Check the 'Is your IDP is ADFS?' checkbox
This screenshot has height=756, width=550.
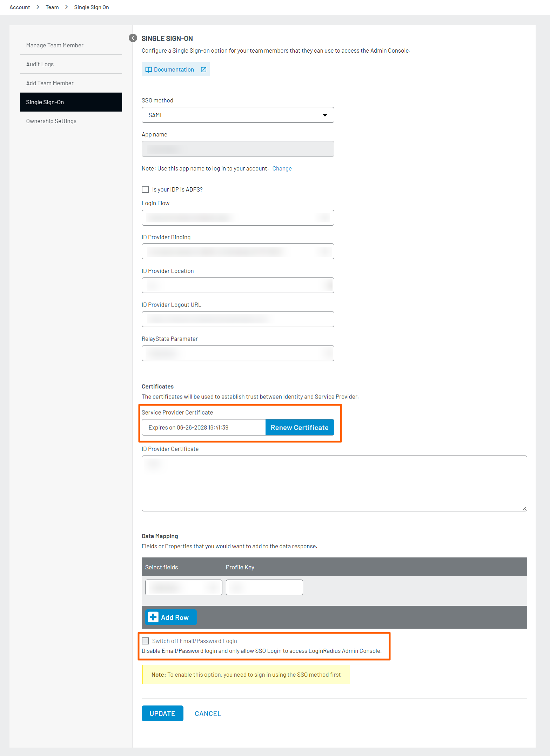pos(145,189)
